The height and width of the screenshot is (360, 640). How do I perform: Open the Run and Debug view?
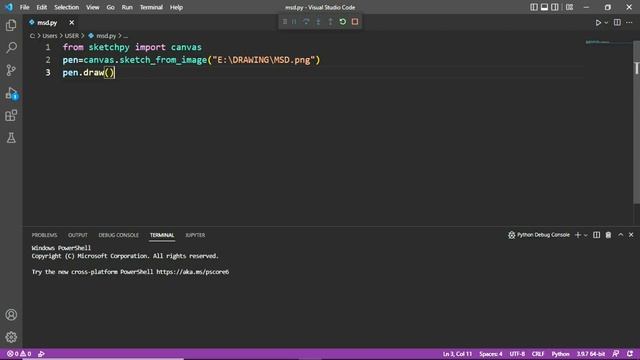[x=11, y=93]
